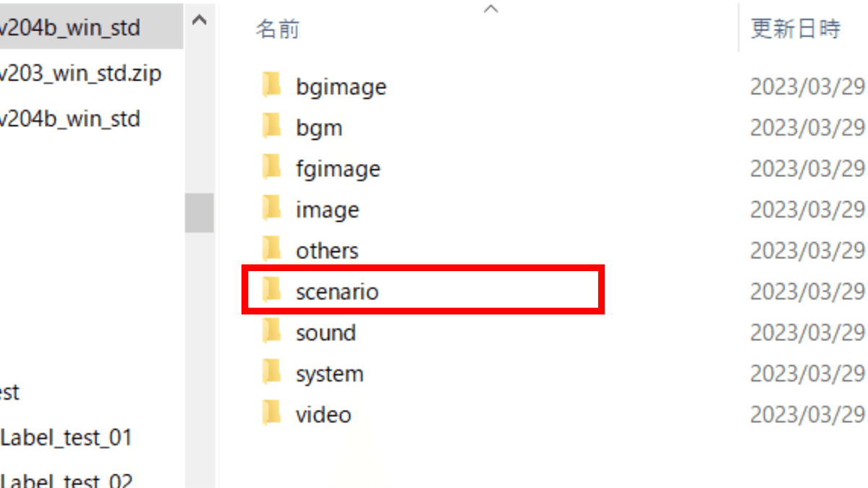Screen dimensions: 868x488
Task: Select the scenario folder name
Action: (x=337, y=291)
